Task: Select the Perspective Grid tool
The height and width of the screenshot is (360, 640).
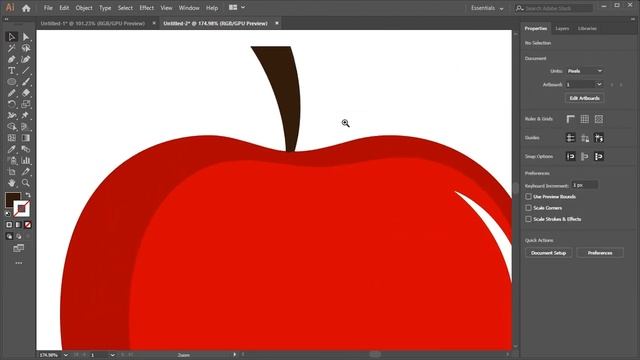Action: coord(26,127)
